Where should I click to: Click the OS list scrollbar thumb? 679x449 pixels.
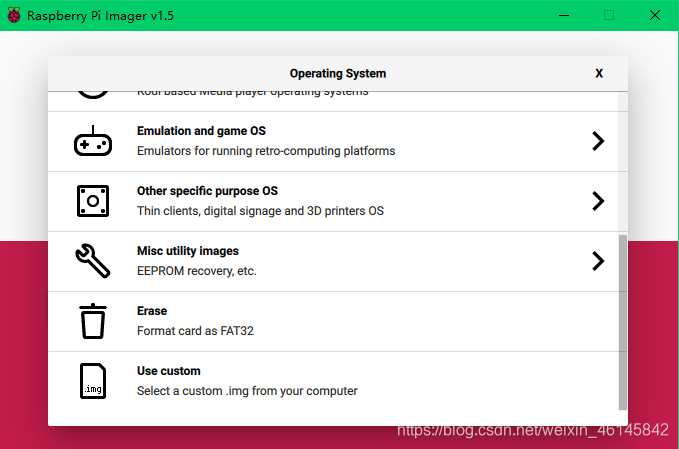(623, 322)
